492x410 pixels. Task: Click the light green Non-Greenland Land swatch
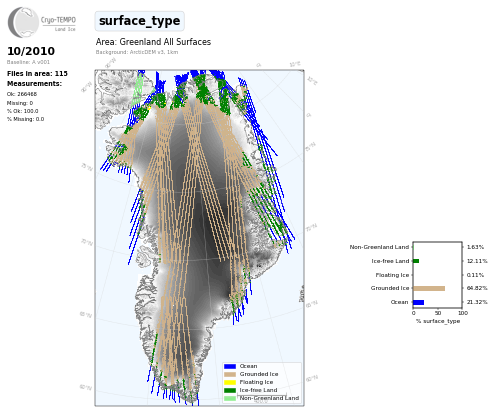230,398
